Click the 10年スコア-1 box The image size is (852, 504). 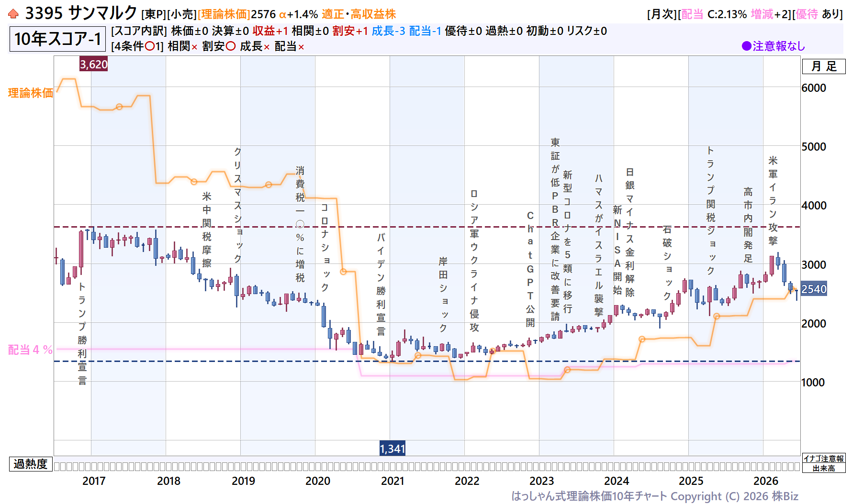pyautogui.click(x=57, y=39)
